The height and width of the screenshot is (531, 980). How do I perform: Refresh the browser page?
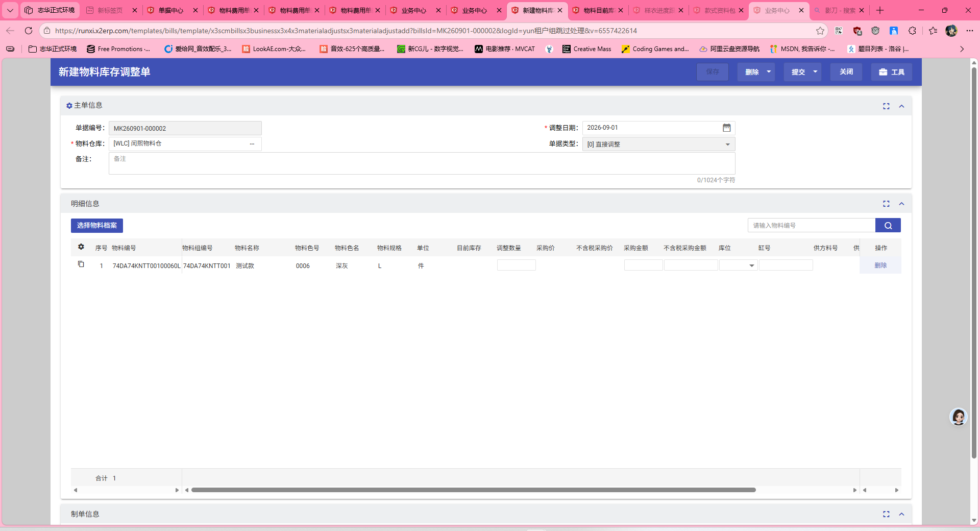click(x=29, y=31)
